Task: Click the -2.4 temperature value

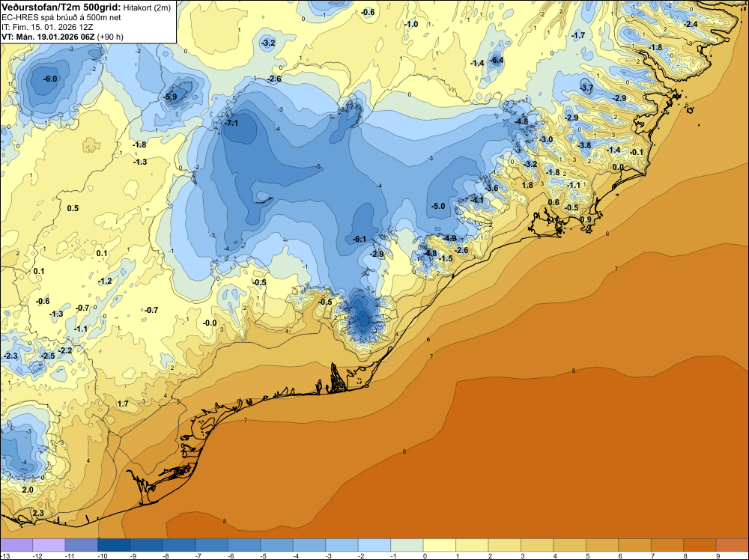Action: pos(691,24)
